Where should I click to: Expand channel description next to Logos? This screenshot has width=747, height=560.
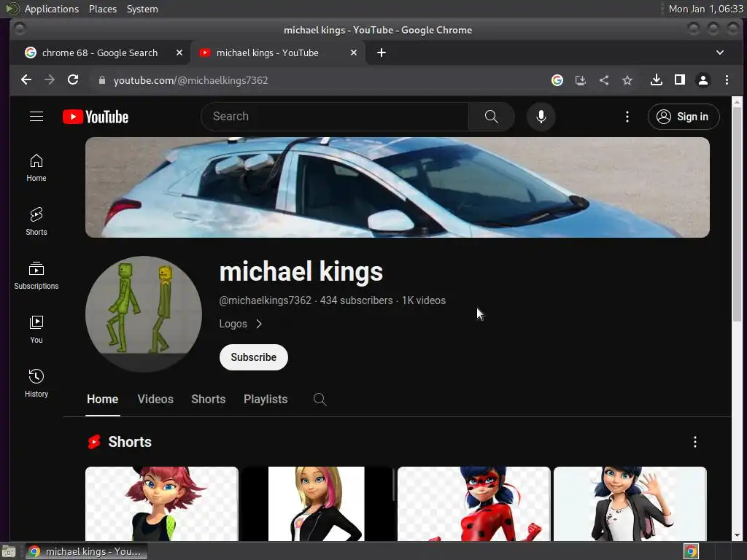(x=259, y=324)
